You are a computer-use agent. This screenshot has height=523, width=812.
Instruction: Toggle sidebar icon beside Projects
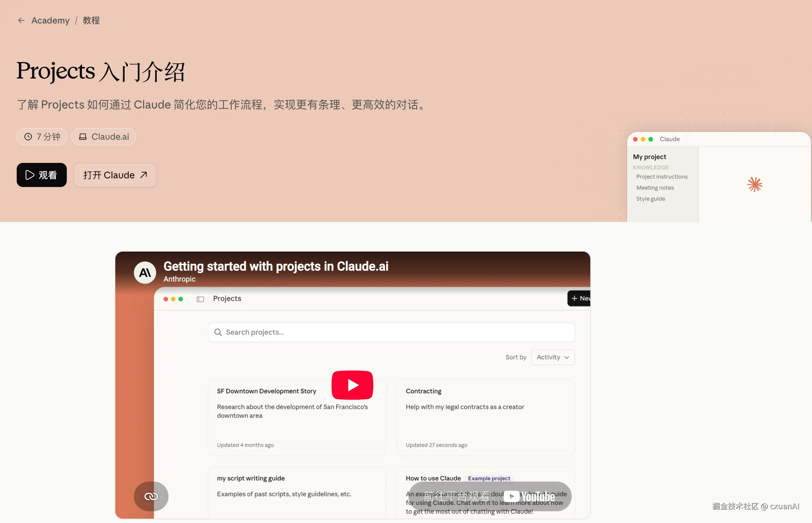pos(200,299)
